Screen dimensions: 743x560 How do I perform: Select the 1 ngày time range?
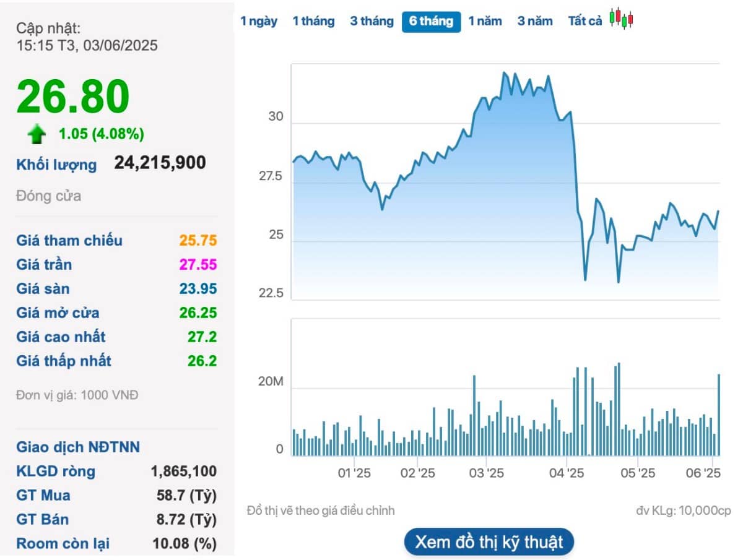(x=259, y=21)
